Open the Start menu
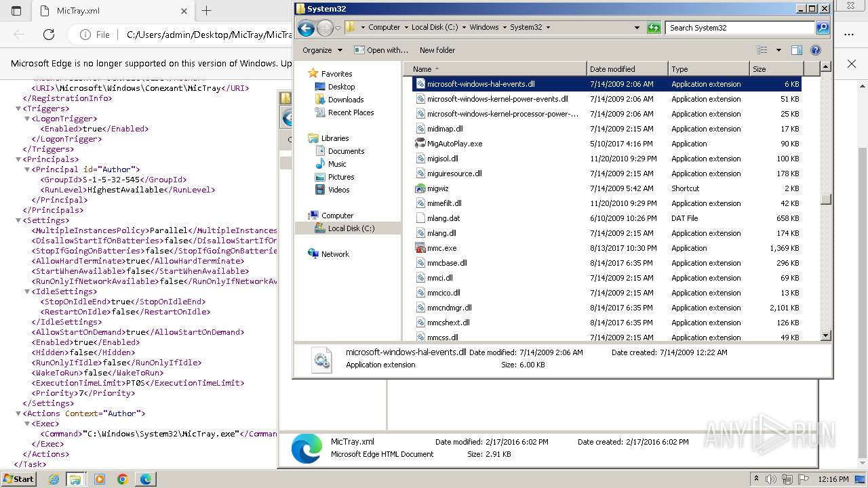The image size is (868, 488). pos(18,479)
